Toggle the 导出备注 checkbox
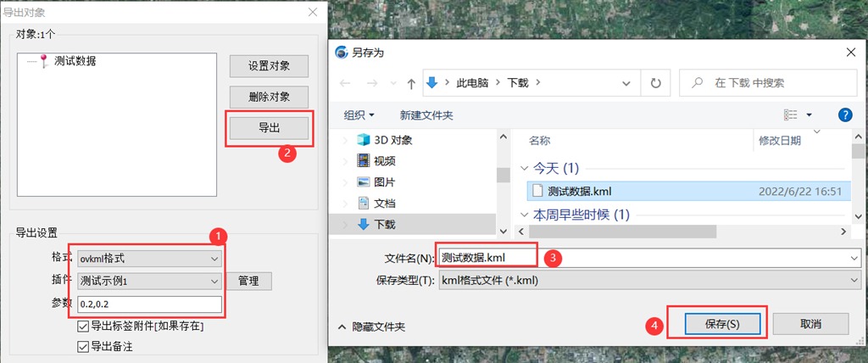Viewport: 868px width, 363px height. (83, 346)
